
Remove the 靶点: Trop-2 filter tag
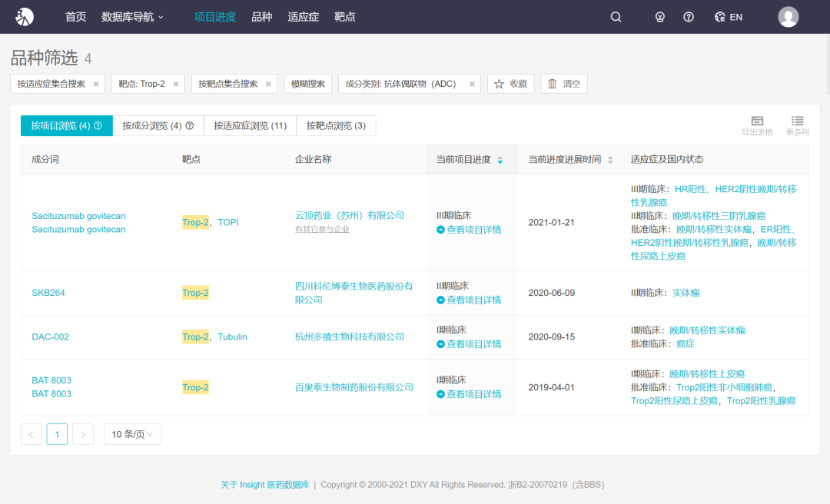tap(176, 84)
